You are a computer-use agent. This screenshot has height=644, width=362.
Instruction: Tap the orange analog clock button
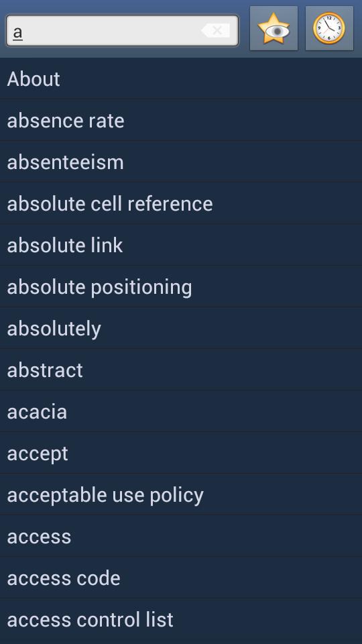pyautogui.click(x=329, y=28)
